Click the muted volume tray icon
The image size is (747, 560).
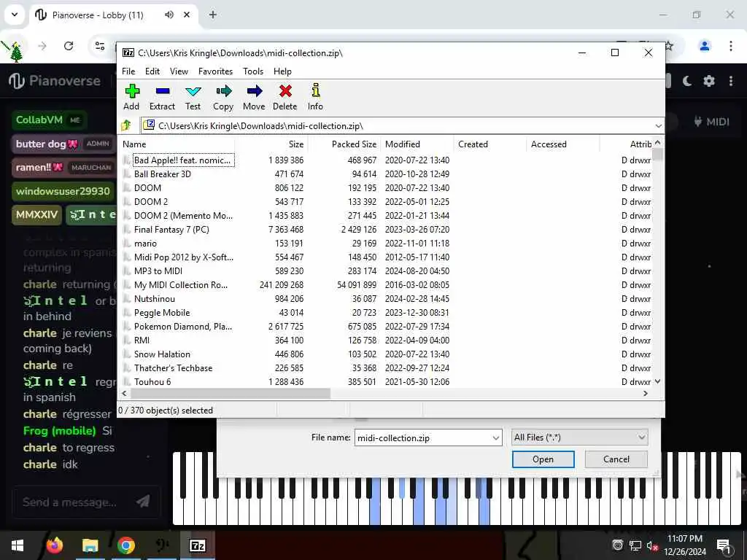click(652, 545)
